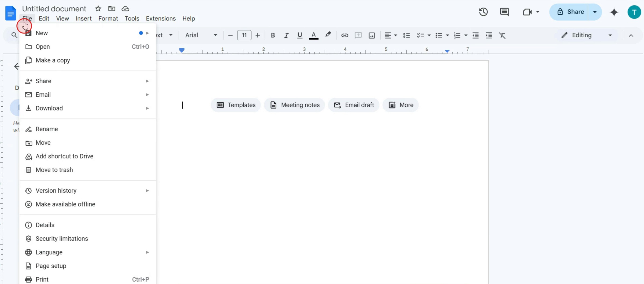Click the highlight color pen icon
The height and width of the screenshot is (284, 644).
[328, 35]
